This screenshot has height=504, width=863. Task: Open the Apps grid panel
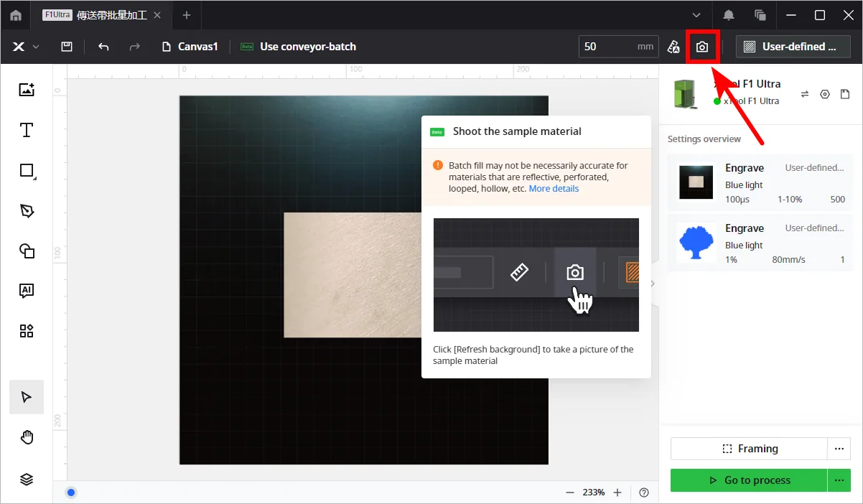27,331
